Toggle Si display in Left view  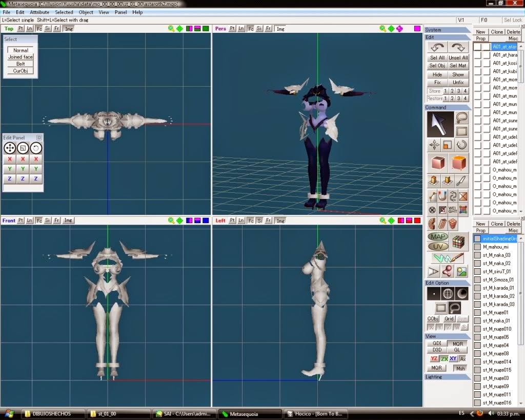pyautogui.click(x=259, y=221)
